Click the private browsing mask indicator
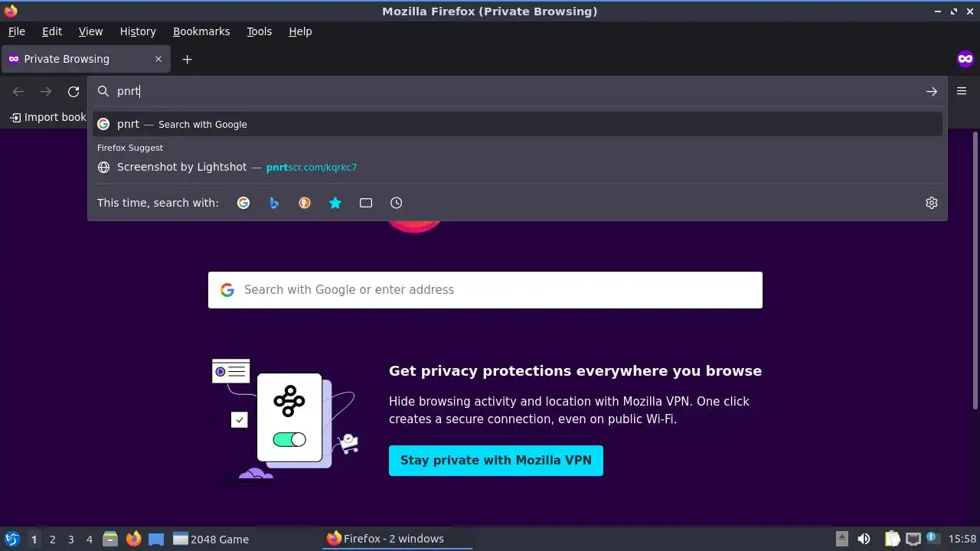This screenshot has height=551, width=980. (965, 59)
